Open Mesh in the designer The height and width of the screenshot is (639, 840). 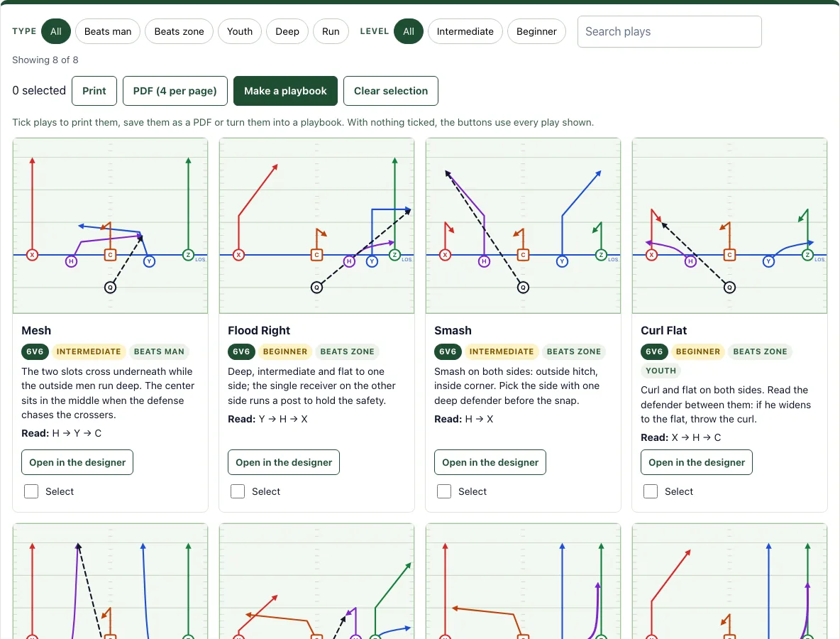click(x=77, y=462)
